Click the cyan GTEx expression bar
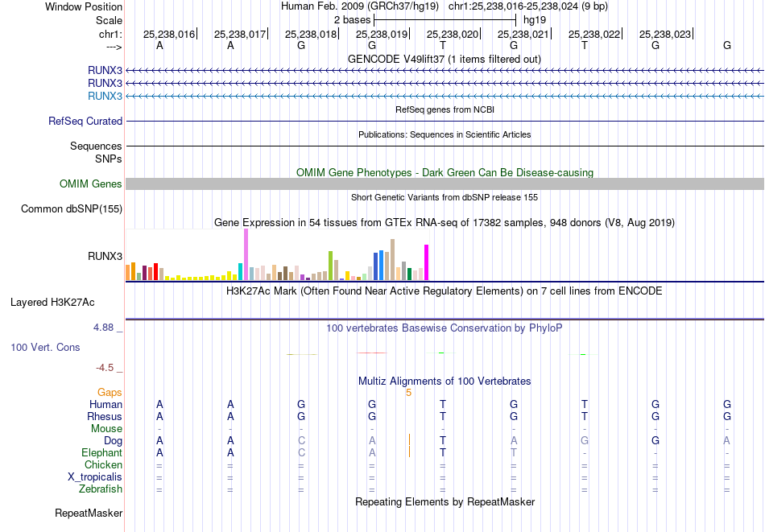 click(x=240, y=271)
